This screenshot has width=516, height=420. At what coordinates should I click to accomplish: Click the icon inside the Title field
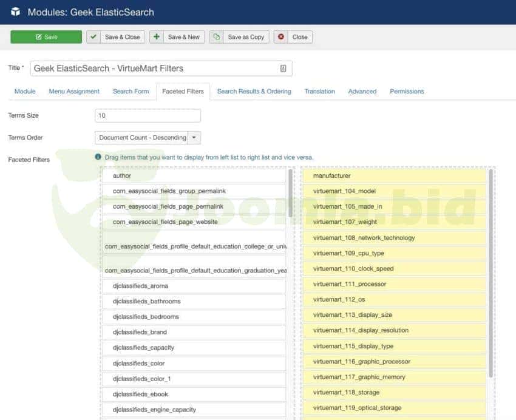(283, 69)
